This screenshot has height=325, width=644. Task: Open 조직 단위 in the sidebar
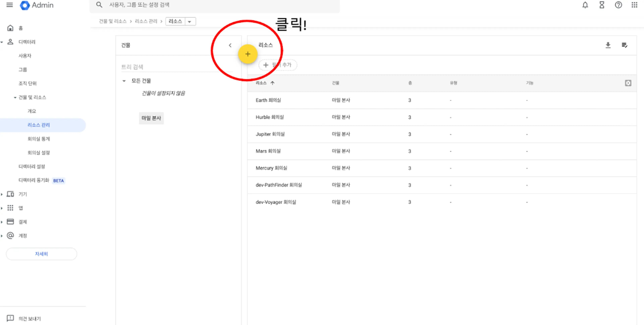pyautogui.click(x=28, y=83)
